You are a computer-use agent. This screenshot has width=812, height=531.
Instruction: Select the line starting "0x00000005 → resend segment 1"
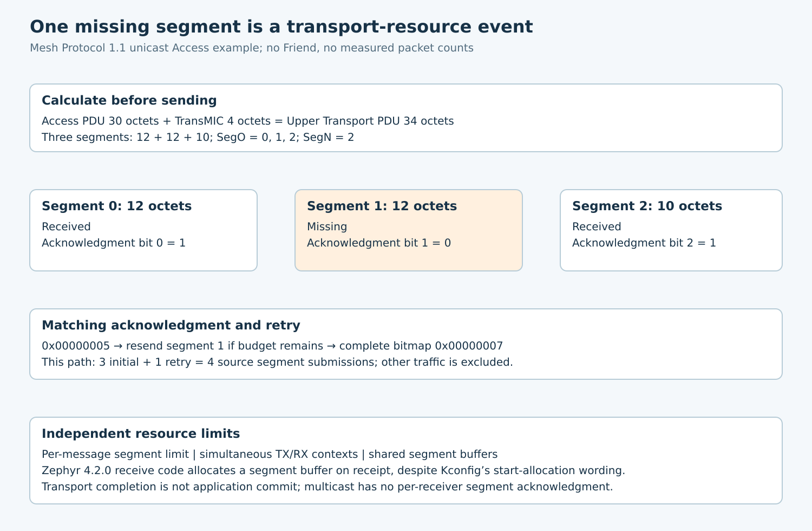click(x=272, y=346)
